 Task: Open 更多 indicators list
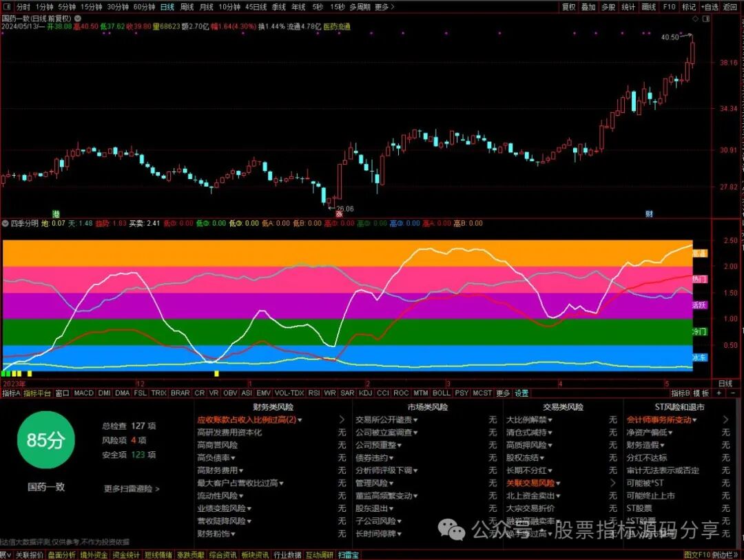pos(503,393)
